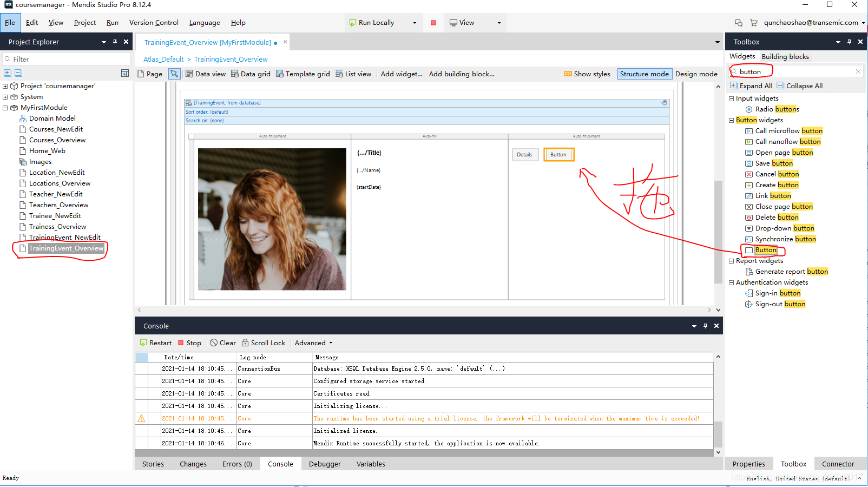
Task: Click the console vertical scrollbar thumb
Action: click(718, 434)
